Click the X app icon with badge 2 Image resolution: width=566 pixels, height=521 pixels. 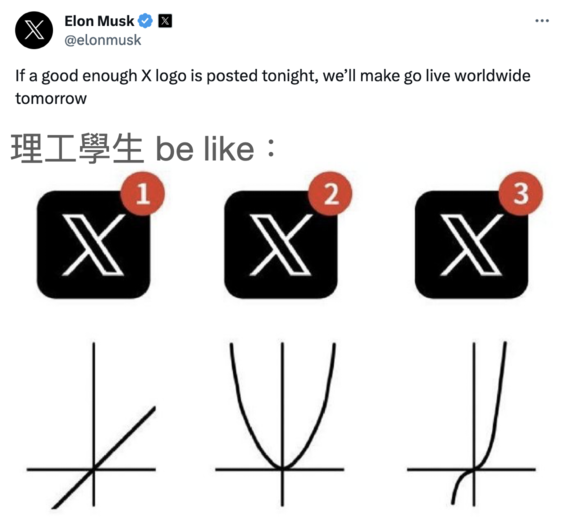pos(281,244)
